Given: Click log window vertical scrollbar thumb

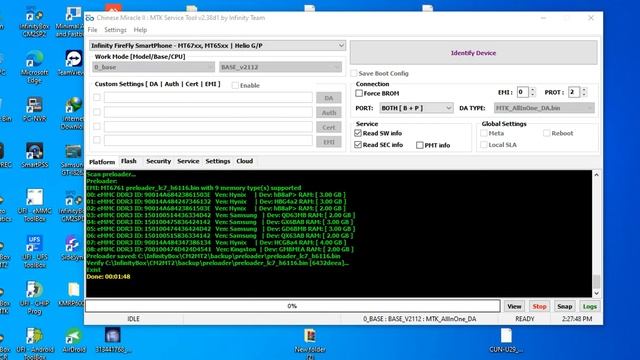Looking at the screenshot, I should tap(596, 281).
